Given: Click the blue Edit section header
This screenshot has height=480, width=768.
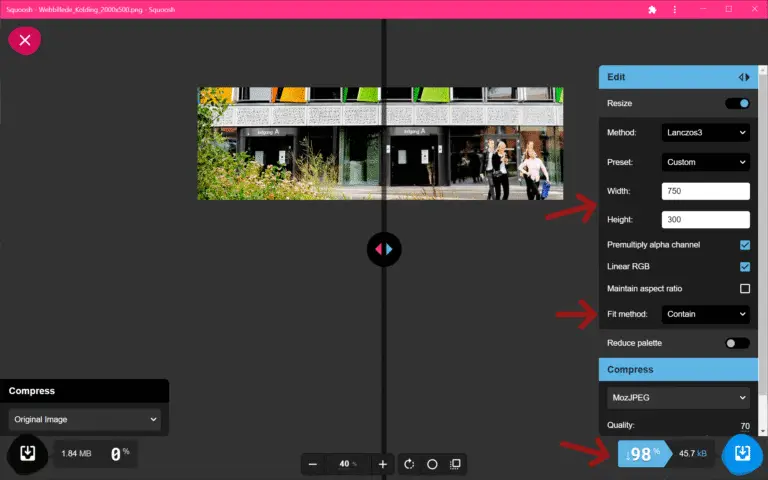Looking at the screenshot, I should [x=678, y=77].
